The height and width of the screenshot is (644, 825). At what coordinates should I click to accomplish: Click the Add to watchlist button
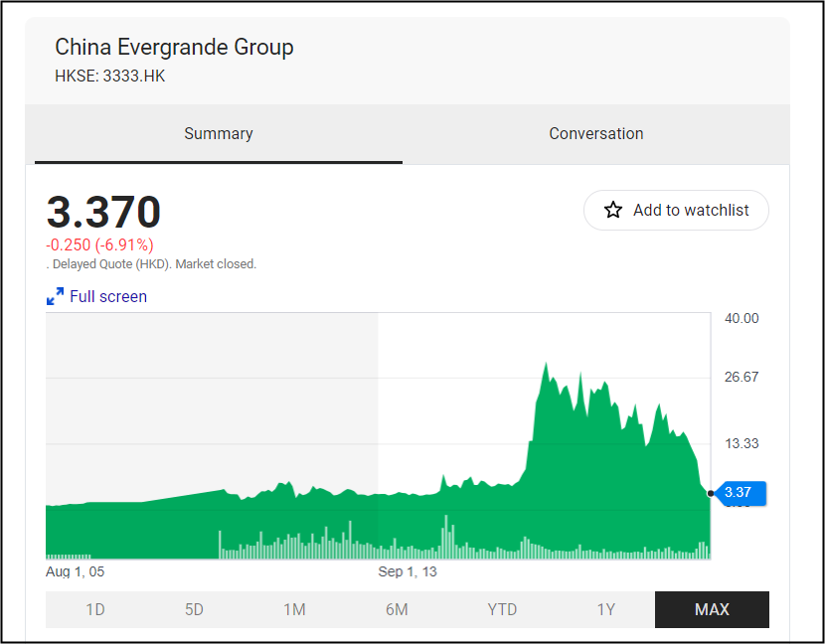(x=676, y=210)
